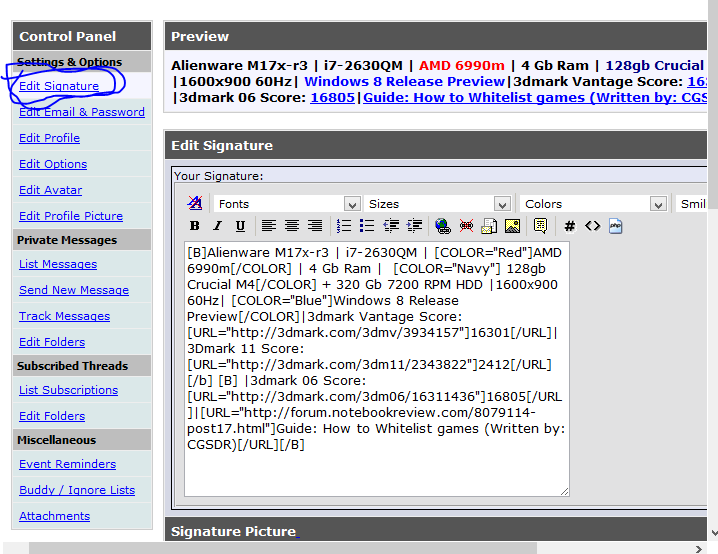Insert hyperlink with globe icon

[x=443, y=226]
